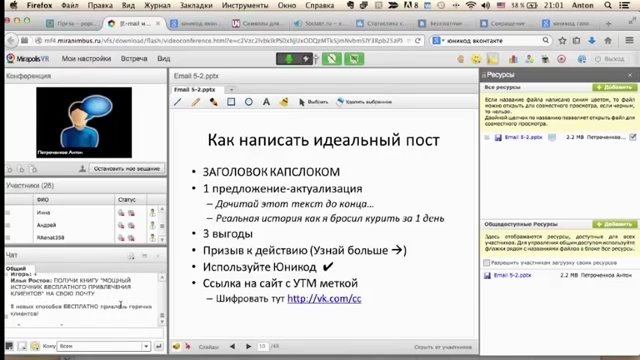Click Firefox reload button in address bar
The width and height of the screenshot is (640, 360).
coord(418,40)
